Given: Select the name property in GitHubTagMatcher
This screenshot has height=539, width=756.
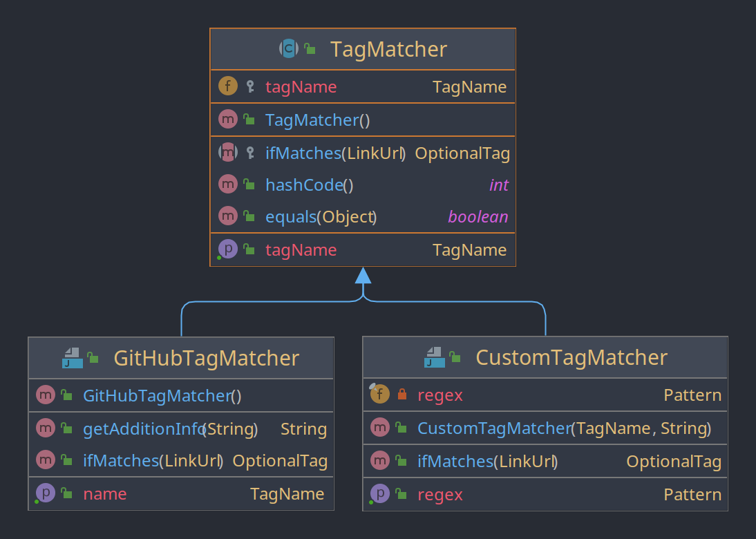Looking at the screenshot, I should [x=105, y=494].
